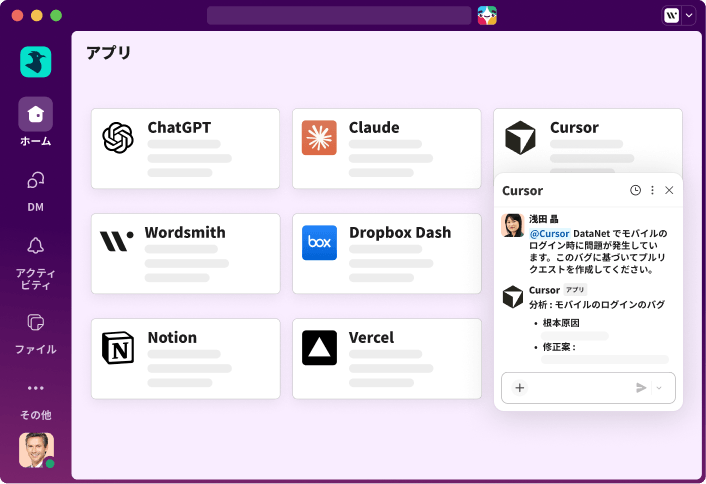Click the Claude card title
This screenshot has height=484, width=706.
pyautogui.click(x=374, y=127)
